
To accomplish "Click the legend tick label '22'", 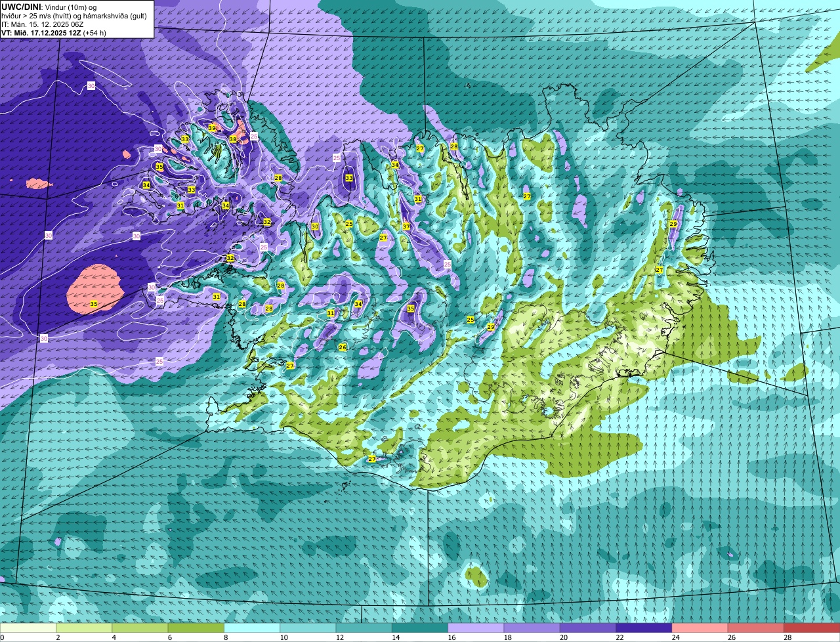I will click(619, 637).
